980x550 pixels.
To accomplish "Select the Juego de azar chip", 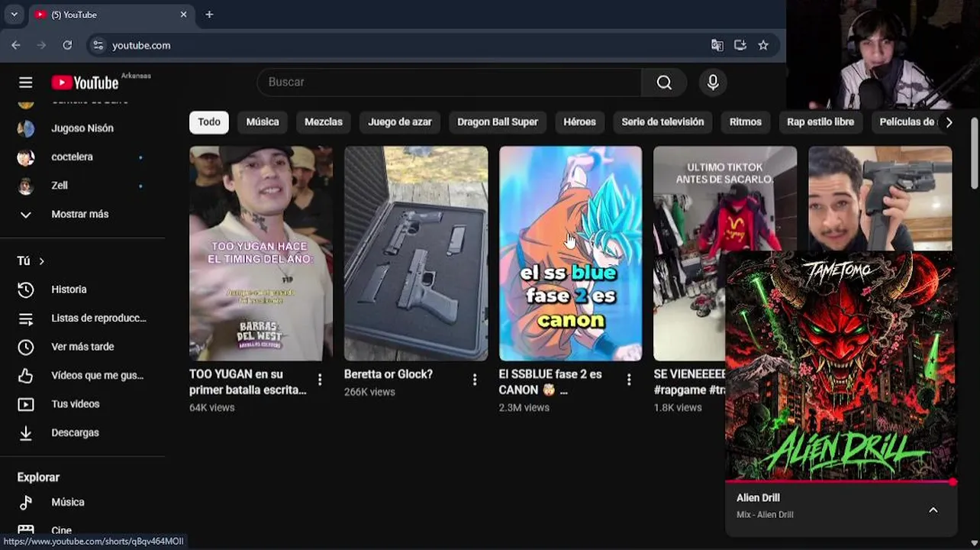I will (x=400, y=122).
